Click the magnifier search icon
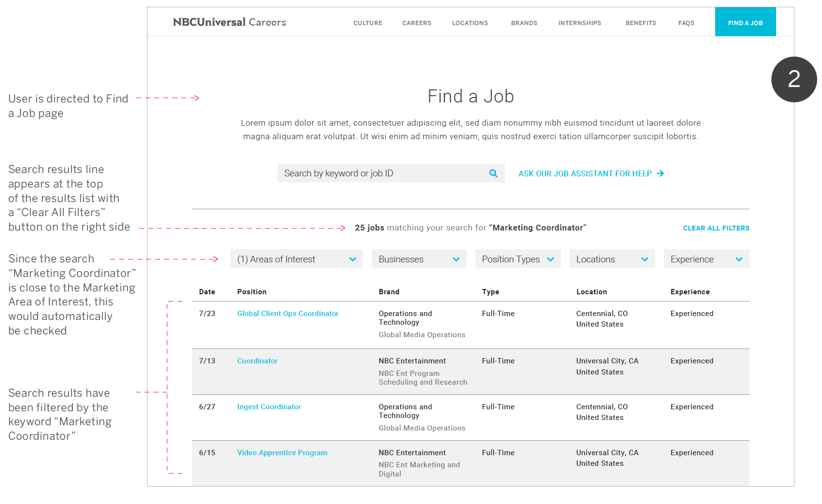Image resolution: width=822 pixels, height=504 pixels. click(x=493, y=173)
